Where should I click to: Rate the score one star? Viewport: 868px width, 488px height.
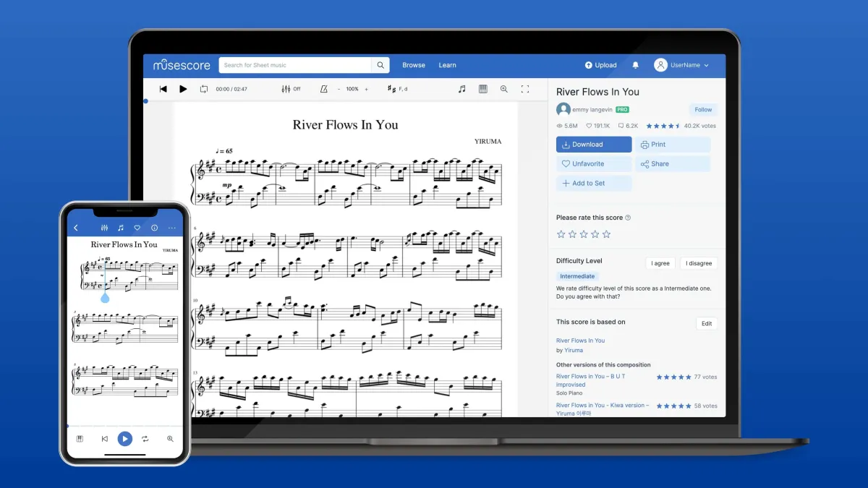point(561,234)
